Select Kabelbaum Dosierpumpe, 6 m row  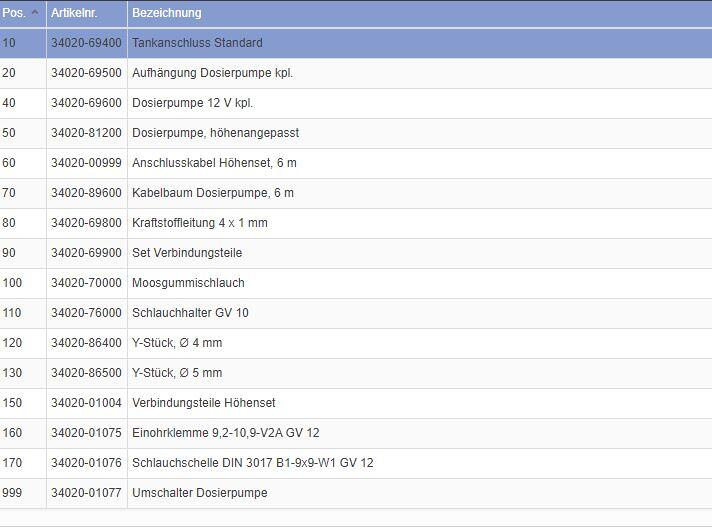point(212,193)
